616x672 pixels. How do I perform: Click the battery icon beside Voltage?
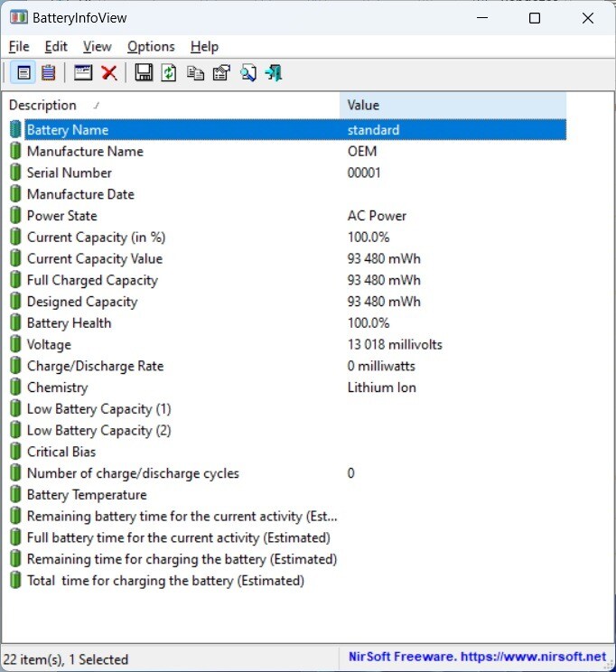tap(15, 344)
